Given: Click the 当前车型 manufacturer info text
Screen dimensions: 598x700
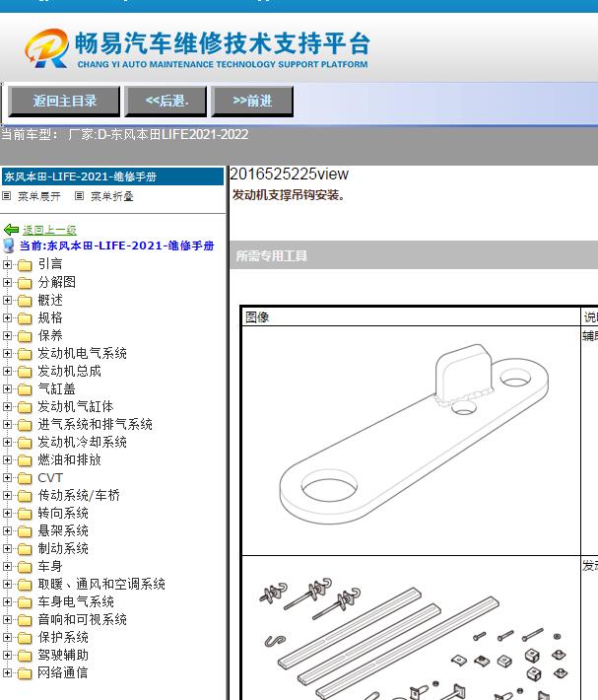Looking at the screenshot, I should pyautogui.click(x=124, y=134).
